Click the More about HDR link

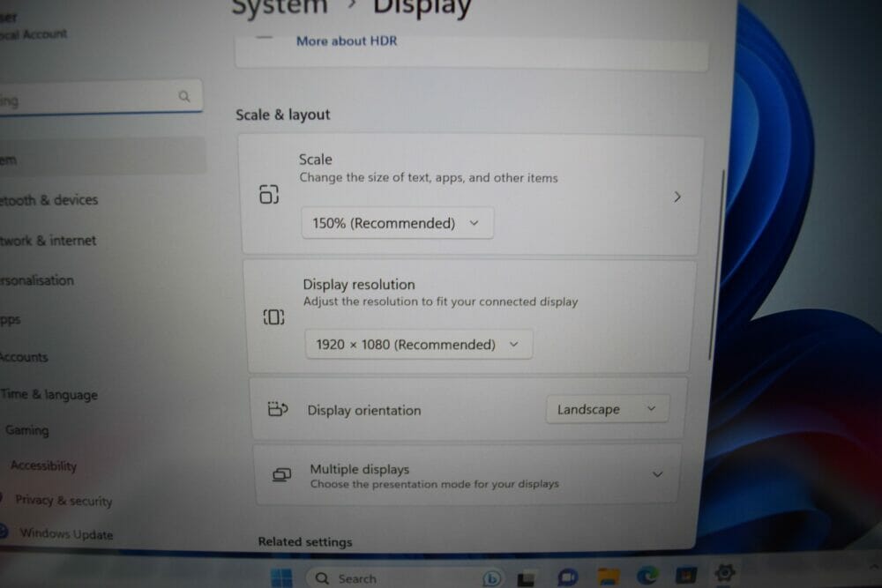click(x=347, y=41)
